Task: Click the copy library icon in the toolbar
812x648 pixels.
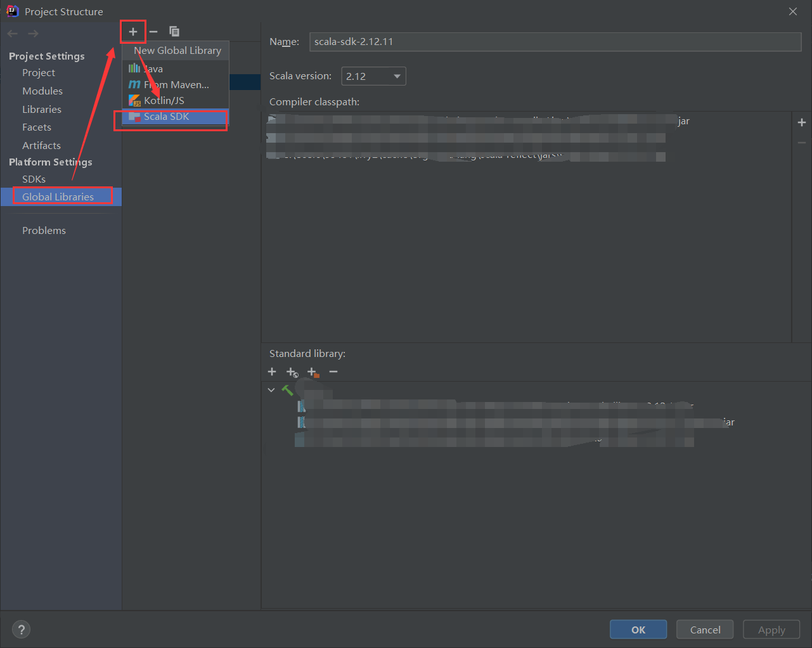Action: point(174,31)
